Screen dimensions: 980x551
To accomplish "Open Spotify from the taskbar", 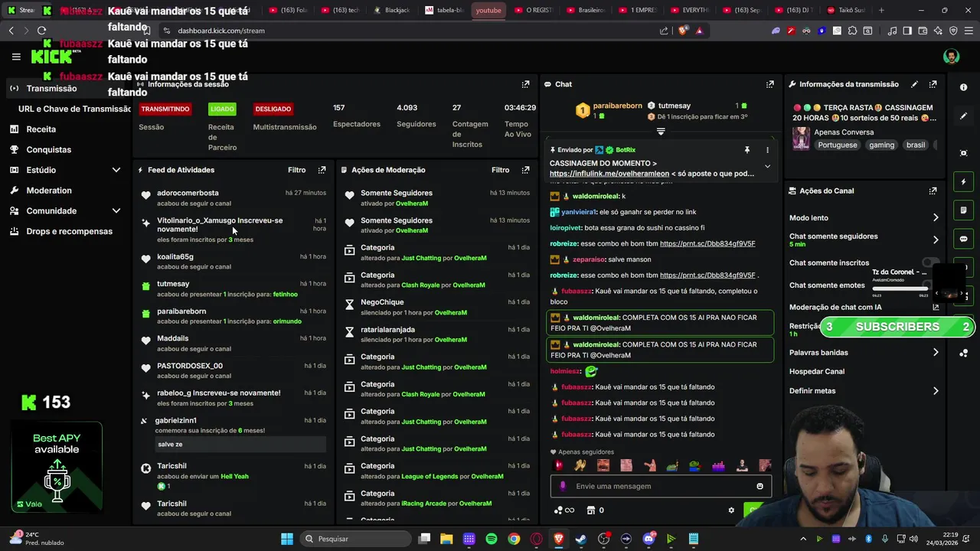I will point(492,539).
